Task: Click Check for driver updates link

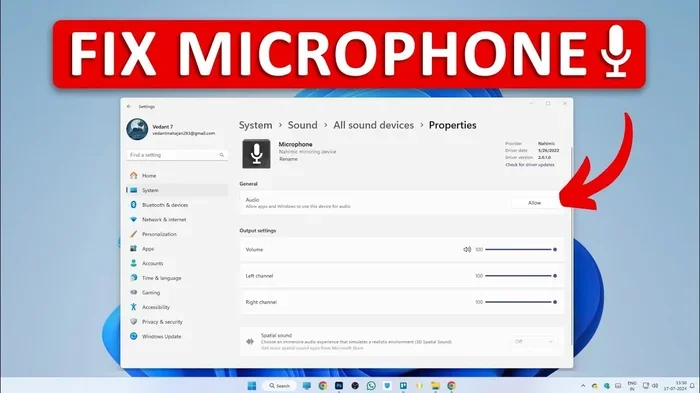Action: point(530,165)
